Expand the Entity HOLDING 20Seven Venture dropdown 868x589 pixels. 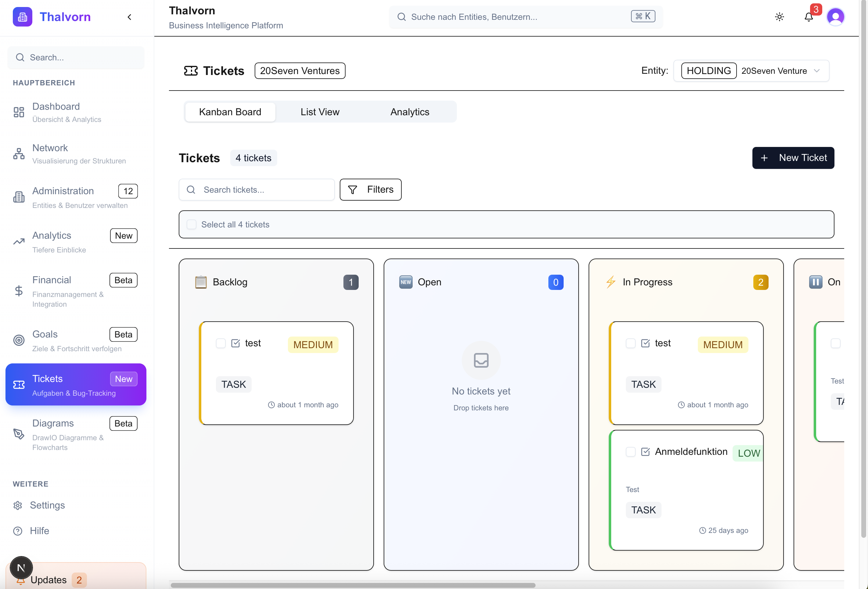[751, 71]
